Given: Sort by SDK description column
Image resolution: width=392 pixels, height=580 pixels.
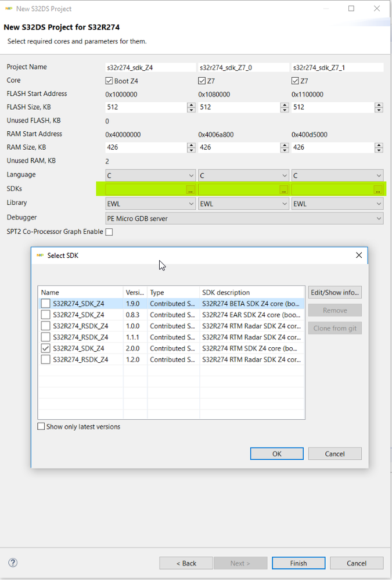Looking at the screenshot, I should click(x=252, y=292).
